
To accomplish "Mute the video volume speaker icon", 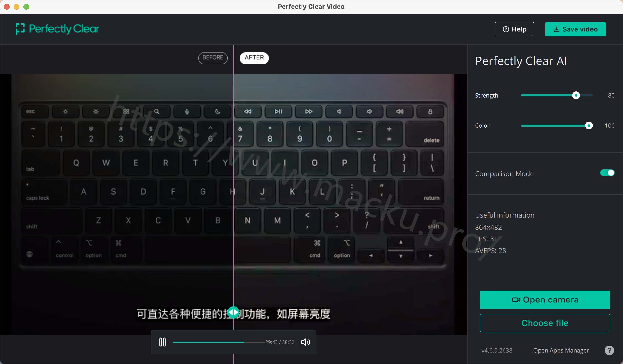I will (305, 342).
